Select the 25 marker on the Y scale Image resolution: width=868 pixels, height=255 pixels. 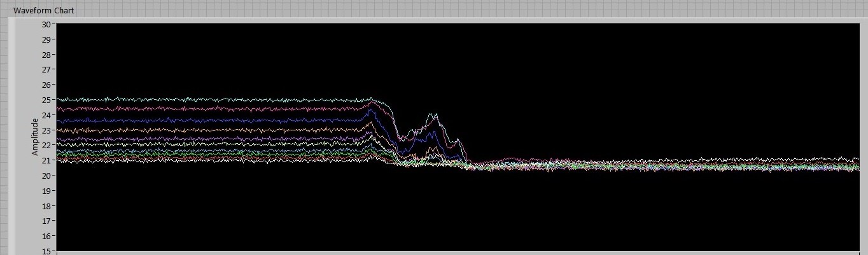46,100
